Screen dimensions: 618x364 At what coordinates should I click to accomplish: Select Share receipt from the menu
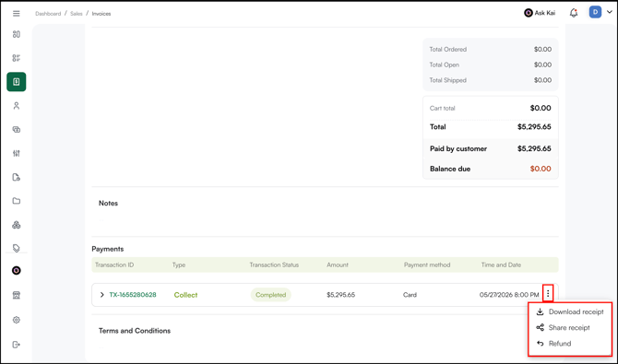pos(564,327)
